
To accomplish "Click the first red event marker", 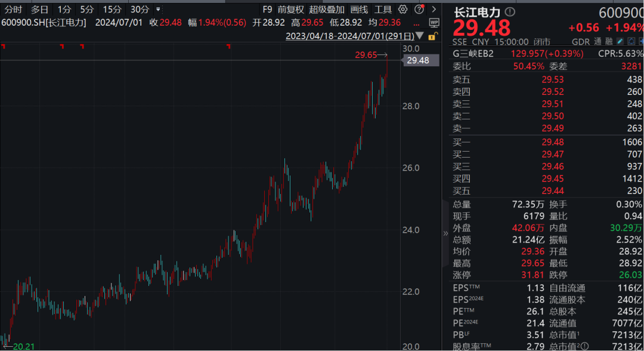I will click(4, 47).
